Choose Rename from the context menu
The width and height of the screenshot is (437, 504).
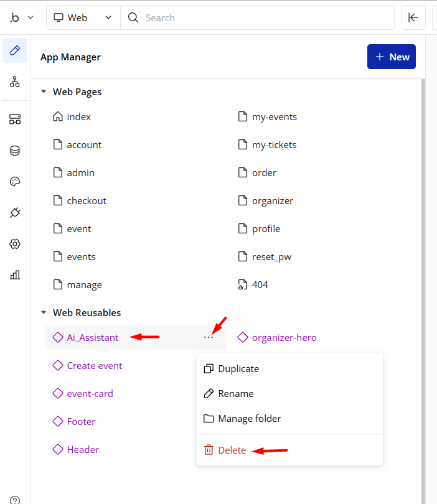pyautogui.click(x=235, y=394)
